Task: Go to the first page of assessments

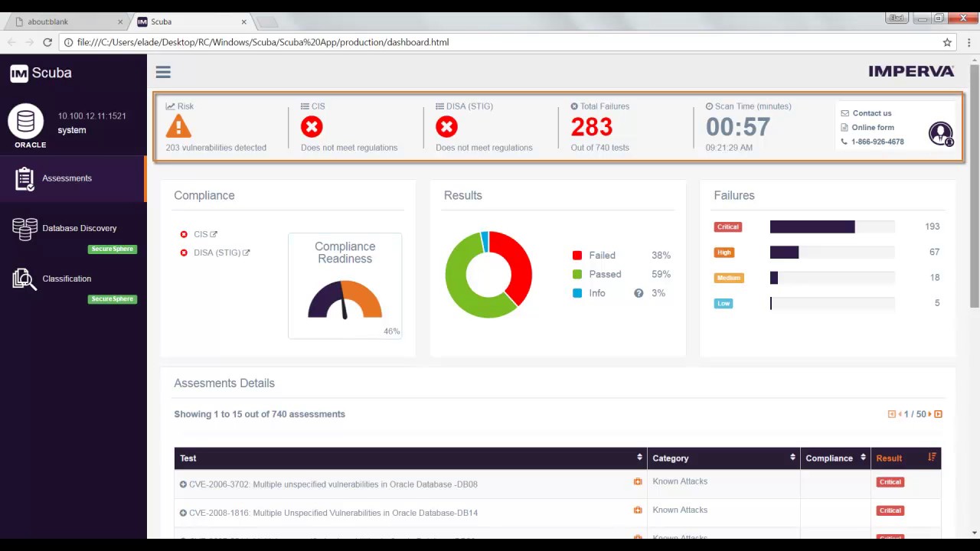Action: coord(891,414)
